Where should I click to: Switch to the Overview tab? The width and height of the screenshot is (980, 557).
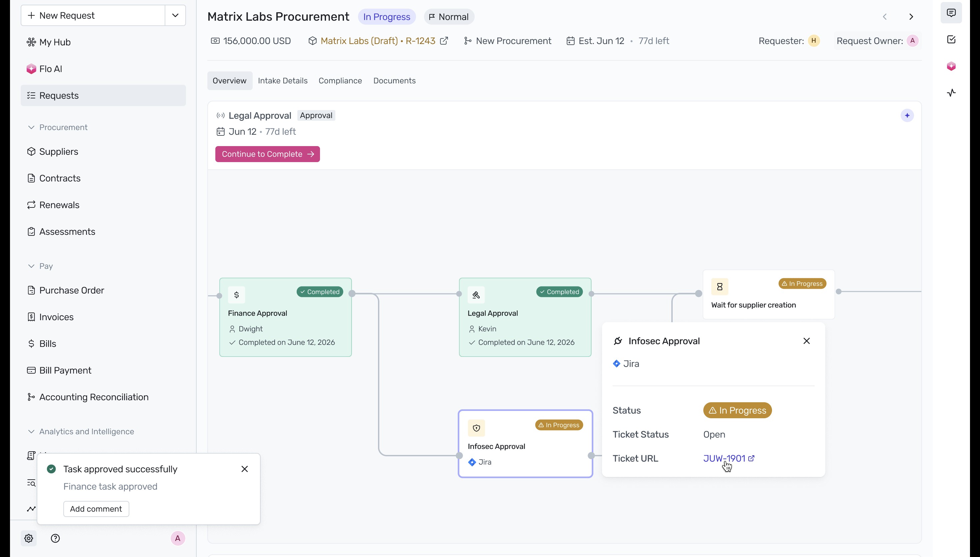click(230, 81)
